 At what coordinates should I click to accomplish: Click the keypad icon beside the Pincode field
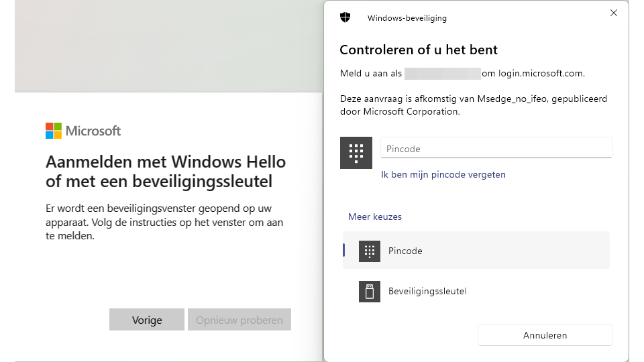pos(356,153)
